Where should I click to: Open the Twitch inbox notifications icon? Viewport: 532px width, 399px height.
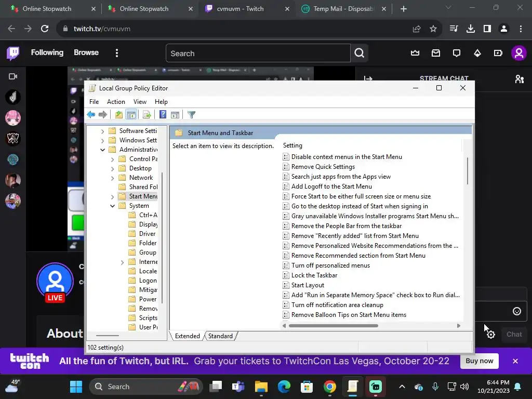(x=436, y=53)
